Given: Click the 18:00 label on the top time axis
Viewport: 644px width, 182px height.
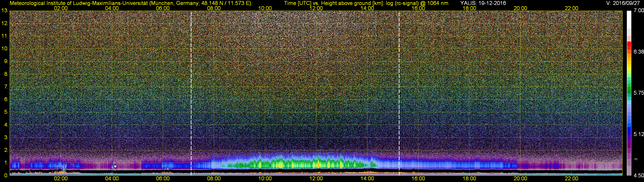Looking at the screenshot, I should point(469,8).
